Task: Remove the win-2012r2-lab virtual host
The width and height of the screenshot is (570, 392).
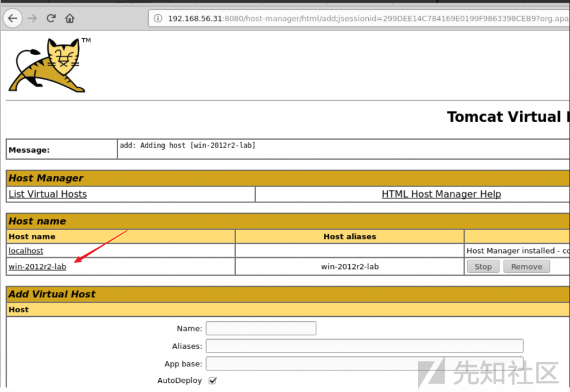Action: coord(526,266)
